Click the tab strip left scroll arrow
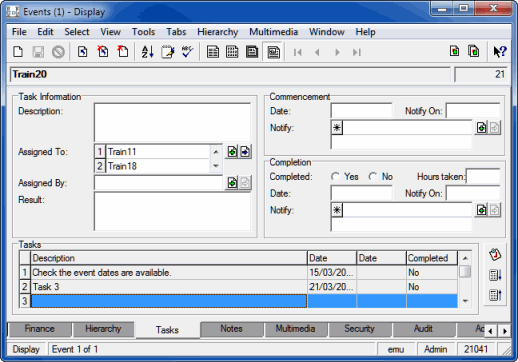The width and height of the screenshot is (518, 362). click(490, 331)
